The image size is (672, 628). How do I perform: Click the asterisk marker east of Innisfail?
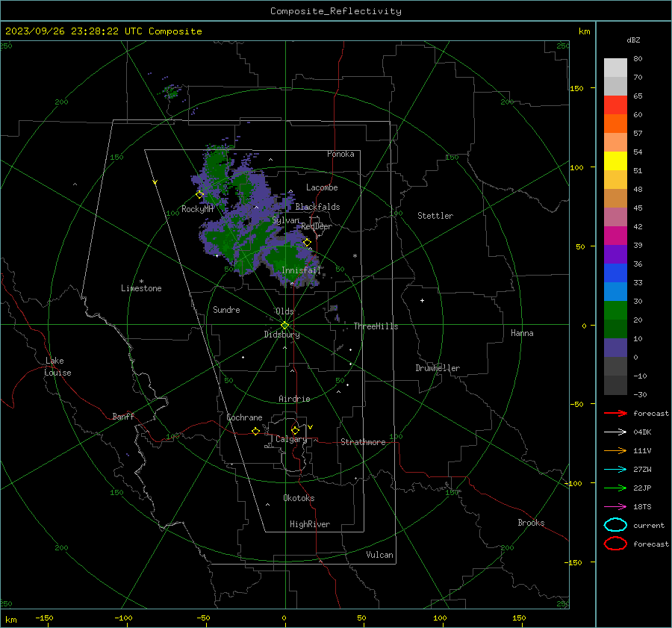355,256
